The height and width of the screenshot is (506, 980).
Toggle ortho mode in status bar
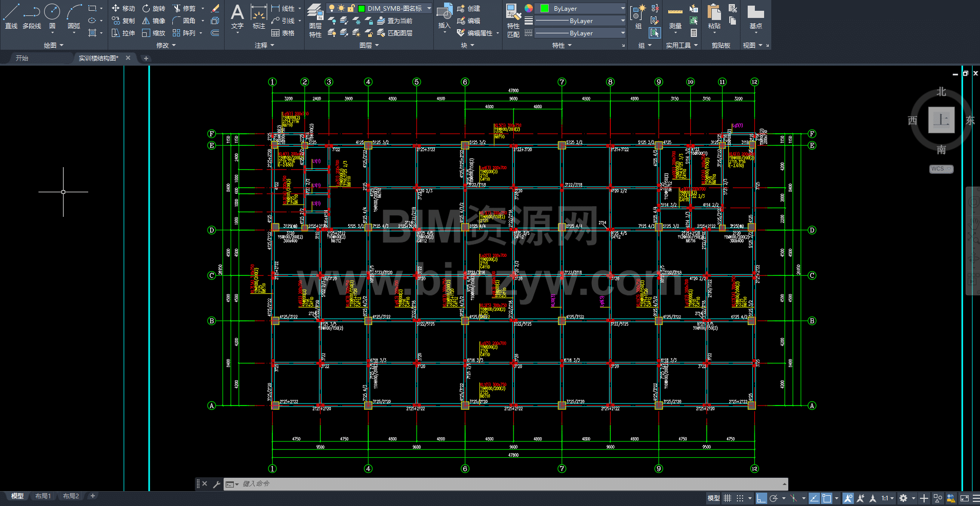[762, 498]
